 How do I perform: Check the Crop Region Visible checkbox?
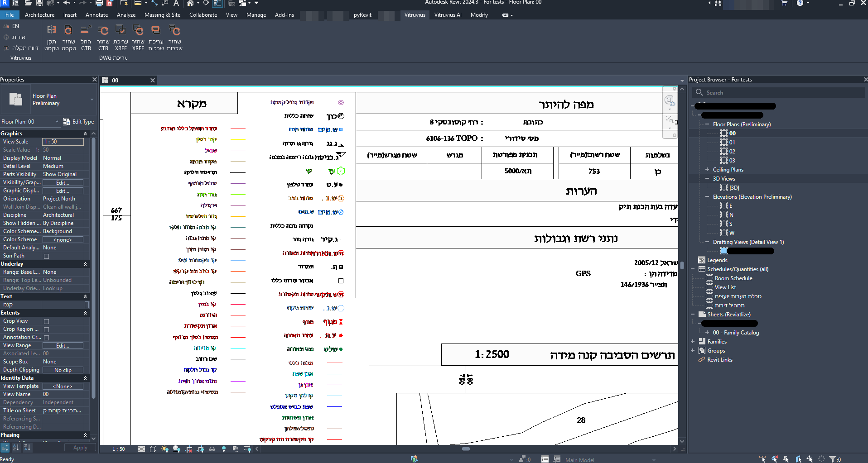point(46,329)
